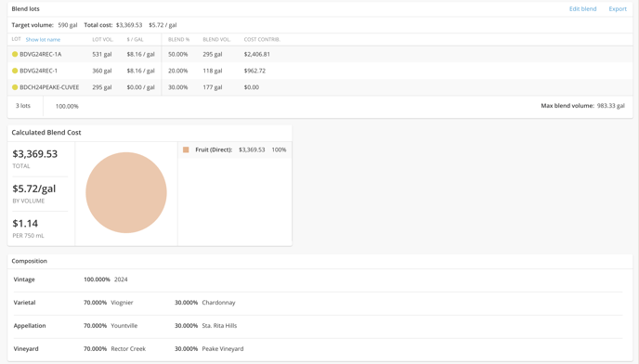Image resolution: width=639 pixels, height=364 pixels.
Task: Select lot BDVG24REC-1
Action: pos(39,71)
